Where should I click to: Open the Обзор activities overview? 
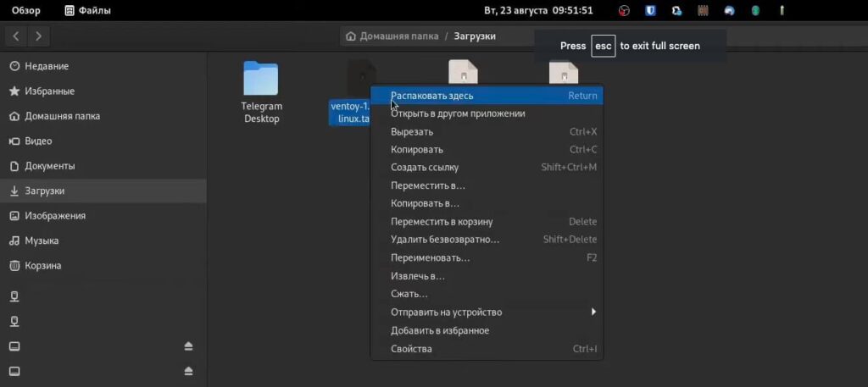click(25, 11)
